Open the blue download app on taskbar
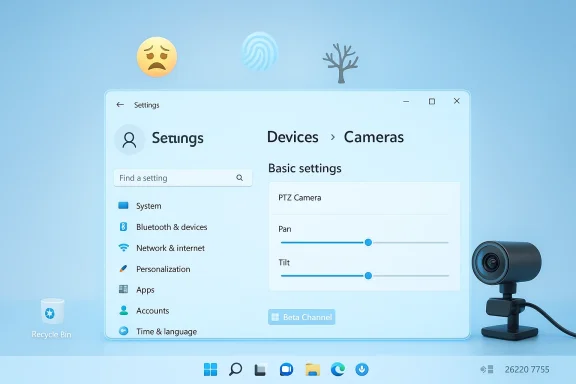This screenshot has height=384, width=576. [362, 369]
